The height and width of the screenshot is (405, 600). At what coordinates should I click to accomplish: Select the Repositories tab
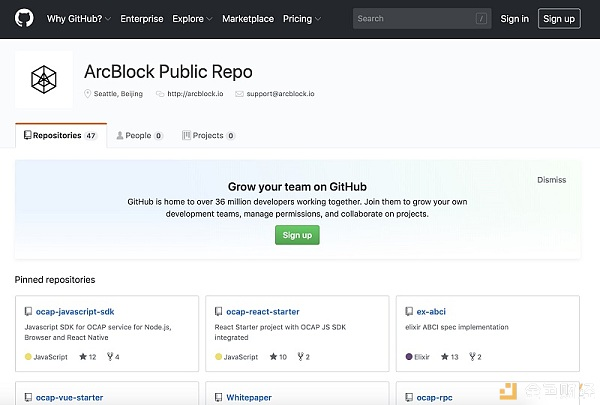pyautogui.click(x=61, y=136)
